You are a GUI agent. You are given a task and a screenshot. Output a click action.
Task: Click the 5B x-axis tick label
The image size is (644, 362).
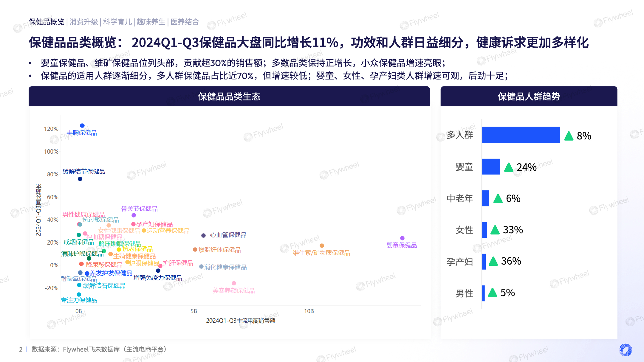194,311
